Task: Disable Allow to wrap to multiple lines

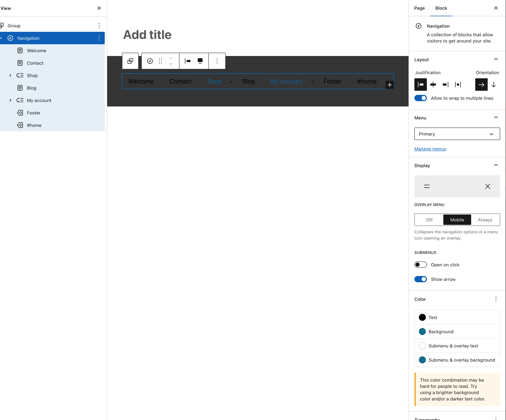Action: (x=420, y=98)
